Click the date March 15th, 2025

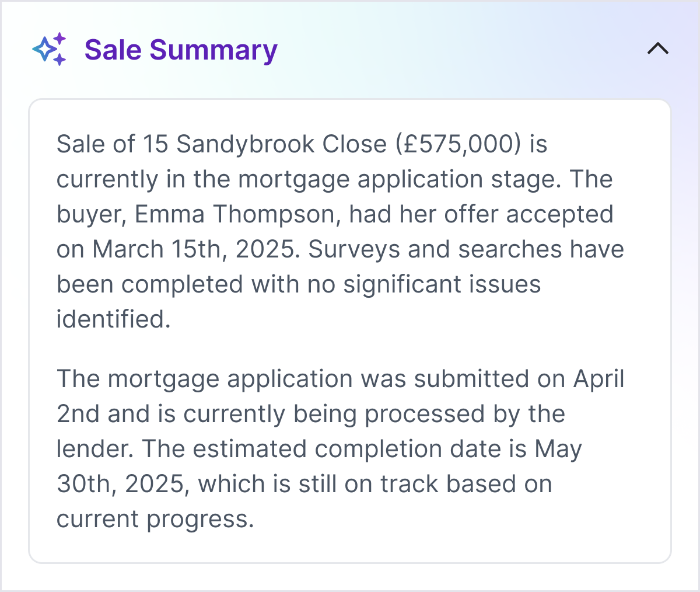[x=195, y=249]
